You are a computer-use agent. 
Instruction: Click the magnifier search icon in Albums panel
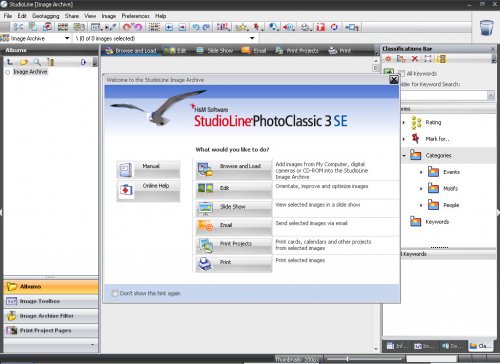point(37,62)
